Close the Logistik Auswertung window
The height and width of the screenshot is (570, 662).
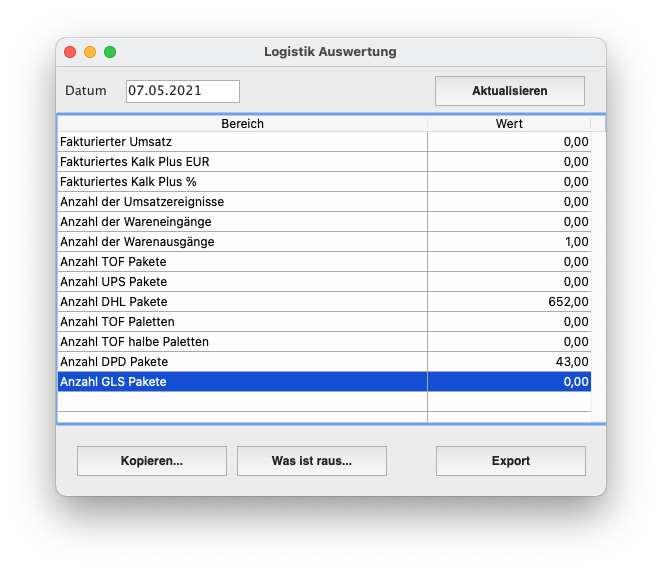pyautogui.click(x=70, y=52)
